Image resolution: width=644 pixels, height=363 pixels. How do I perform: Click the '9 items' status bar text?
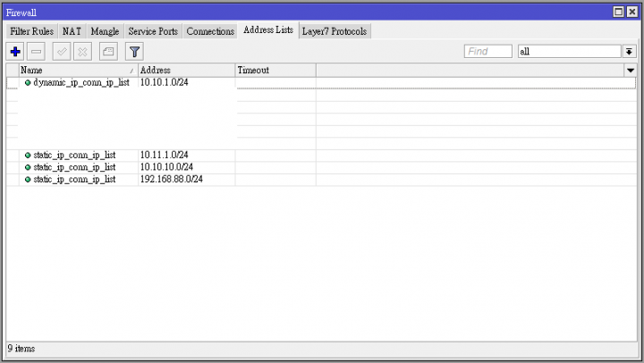(21, 349)
